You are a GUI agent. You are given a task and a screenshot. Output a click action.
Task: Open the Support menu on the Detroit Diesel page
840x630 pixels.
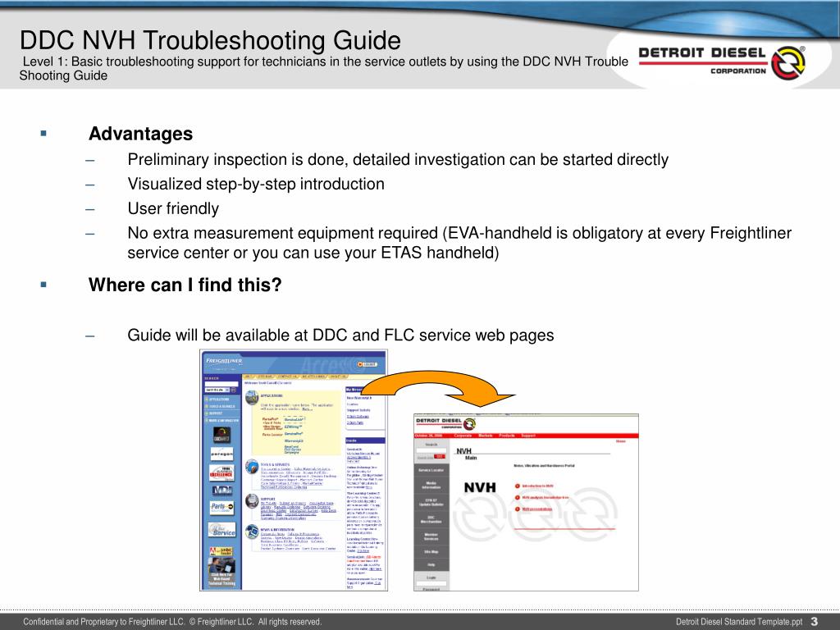pyautogui.click(x=528, y=436)
